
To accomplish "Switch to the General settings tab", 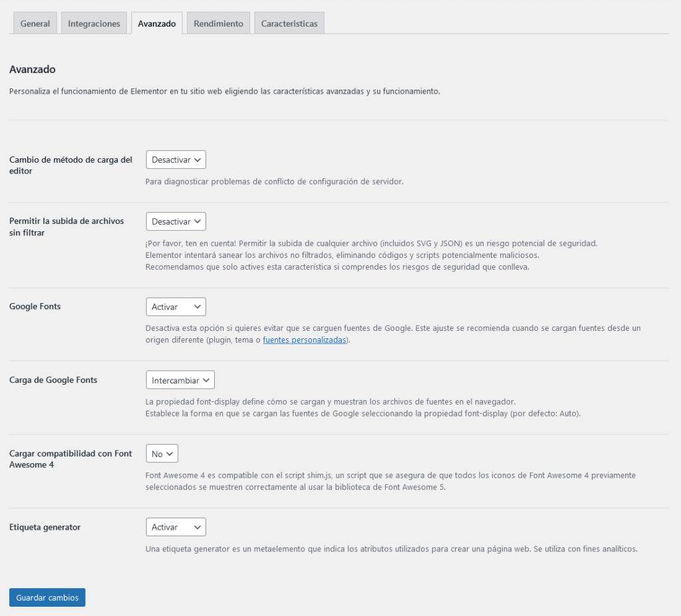I will [x=35, y=23].
